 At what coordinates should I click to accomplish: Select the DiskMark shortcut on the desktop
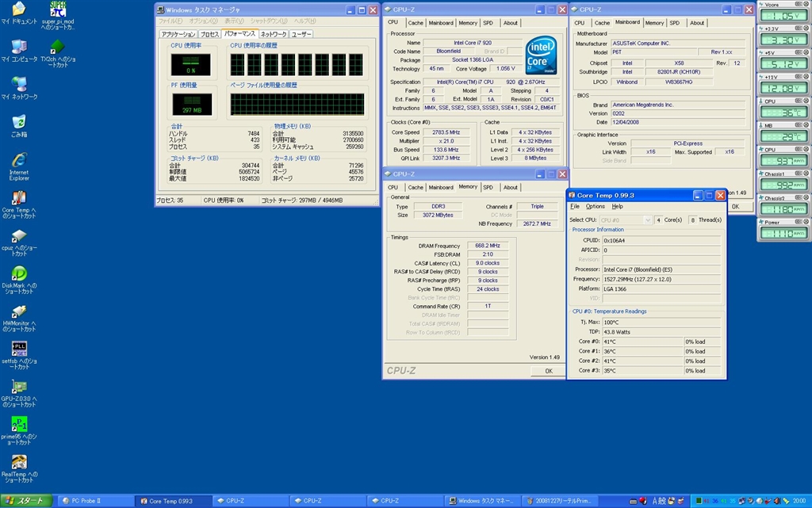(x=18, y=273)
